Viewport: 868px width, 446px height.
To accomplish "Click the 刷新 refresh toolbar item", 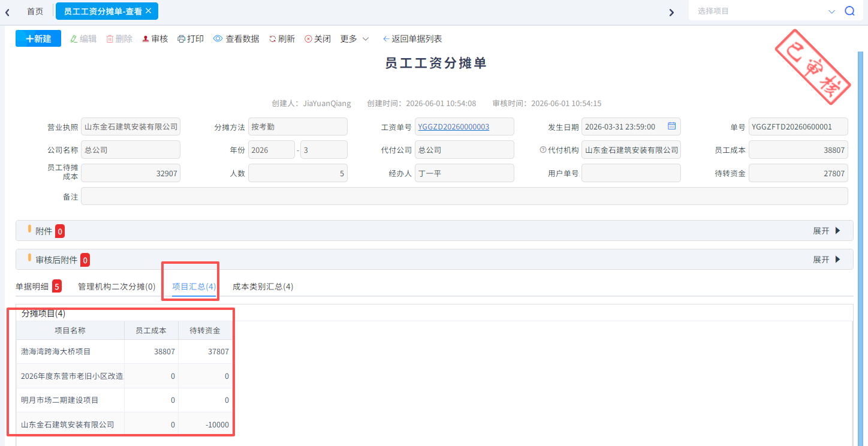I will pyautogui.click(x=282, y=39).
